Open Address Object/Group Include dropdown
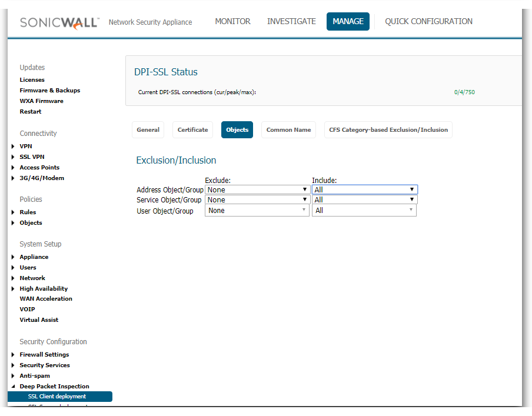Image resolution: width=532 pixels, height=416 pixels. 365,189
